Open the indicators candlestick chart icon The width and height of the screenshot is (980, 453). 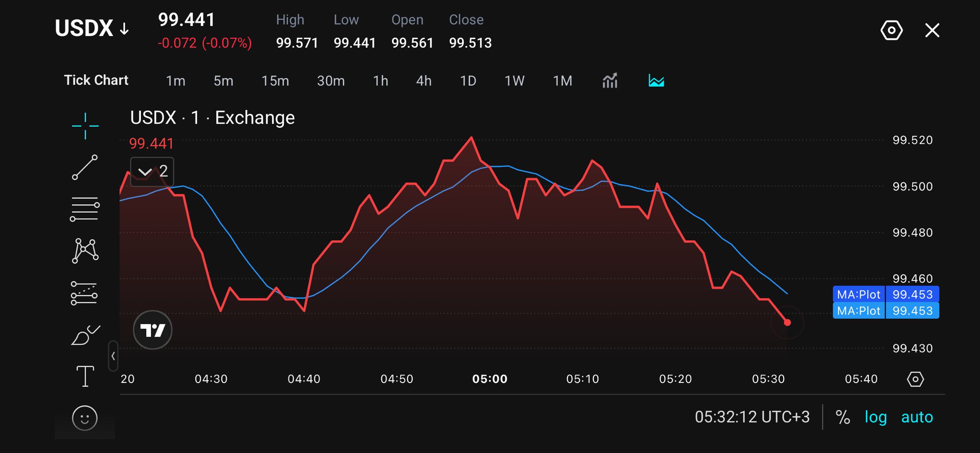610,81
